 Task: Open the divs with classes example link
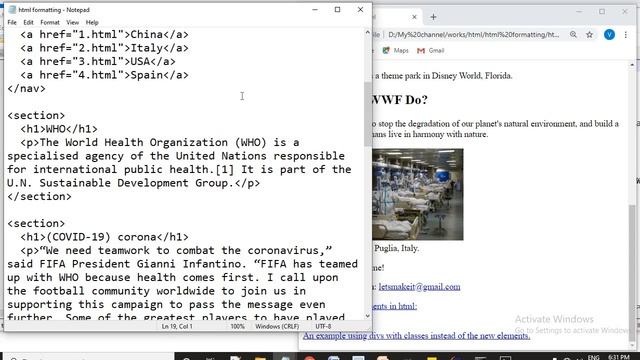[x=416, y=336]
